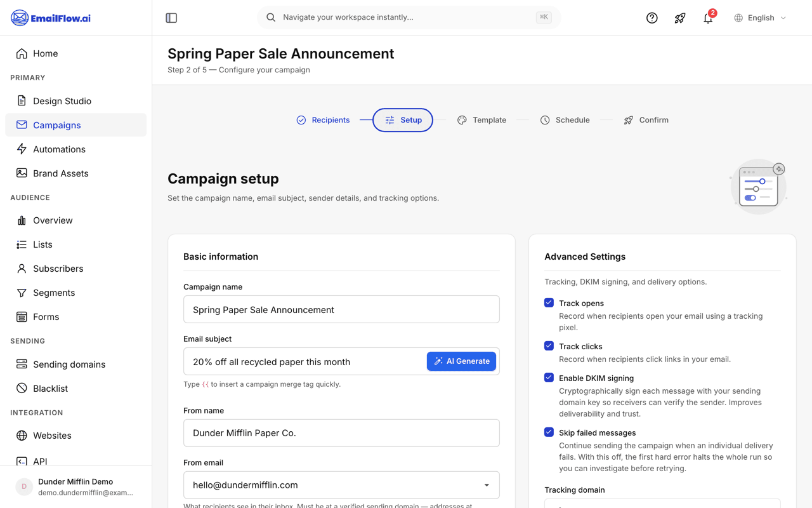
Task: Click the rocket icon in the top bar
Action: pos(680,18)
